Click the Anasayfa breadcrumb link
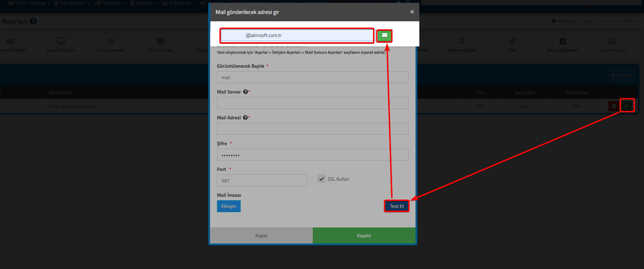 click(563, 21)
